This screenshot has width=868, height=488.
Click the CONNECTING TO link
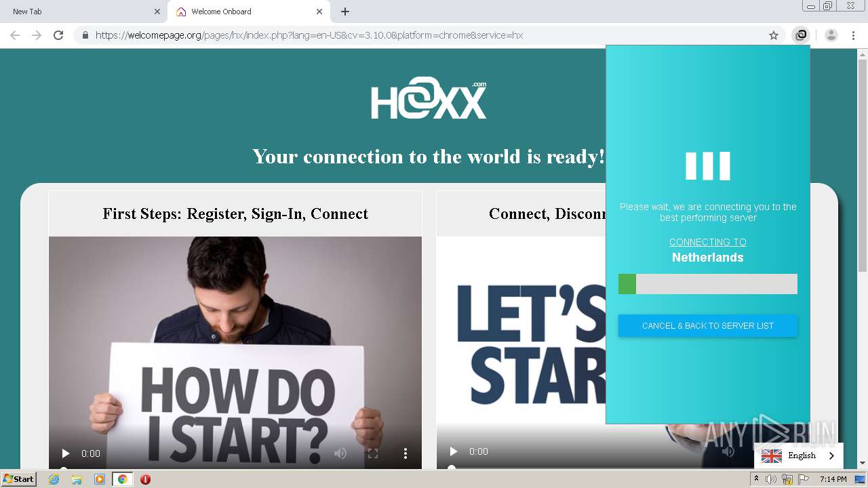[x=708, y=242]
